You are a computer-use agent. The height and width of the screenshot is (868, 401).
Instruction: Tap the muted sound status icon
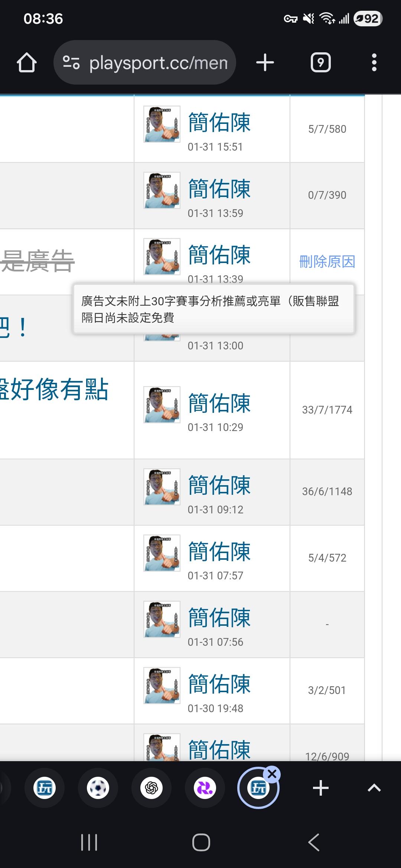(x=309, y=18)
